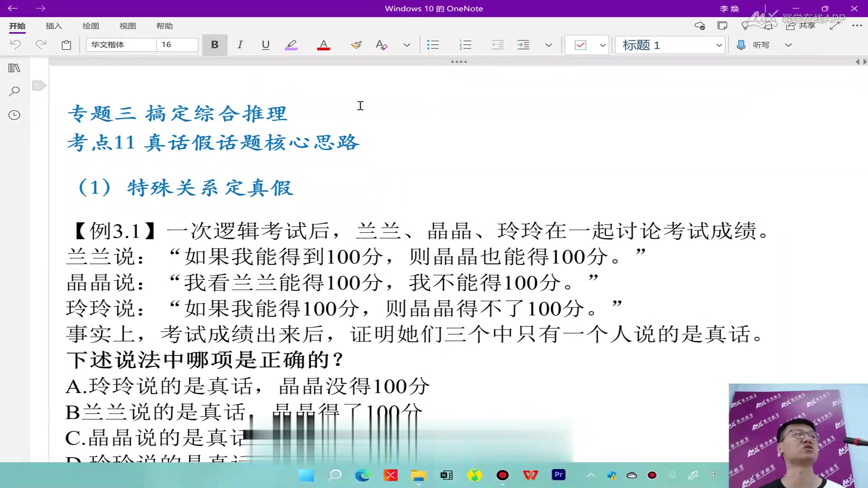Open the more options ellipsis menu
This screenshot has height=488, width=868.
point(857,26)
